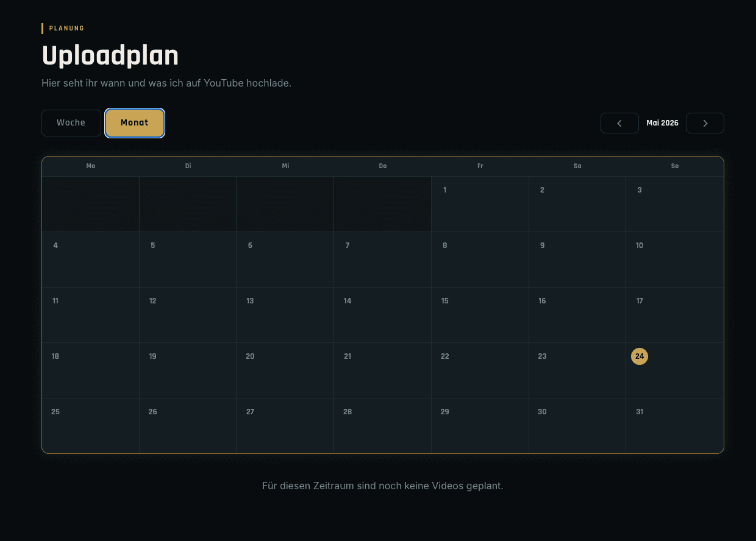756x541 pixels.
Task: Select today's highlighted date 24
Action: pos(640,356)
